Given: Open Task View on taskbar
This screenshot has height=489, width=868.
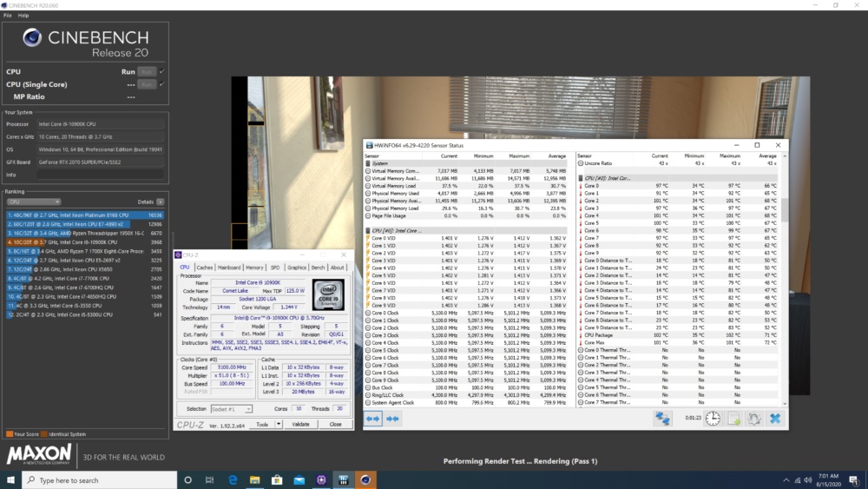Looking at the screenshot, I should (209, 480).
